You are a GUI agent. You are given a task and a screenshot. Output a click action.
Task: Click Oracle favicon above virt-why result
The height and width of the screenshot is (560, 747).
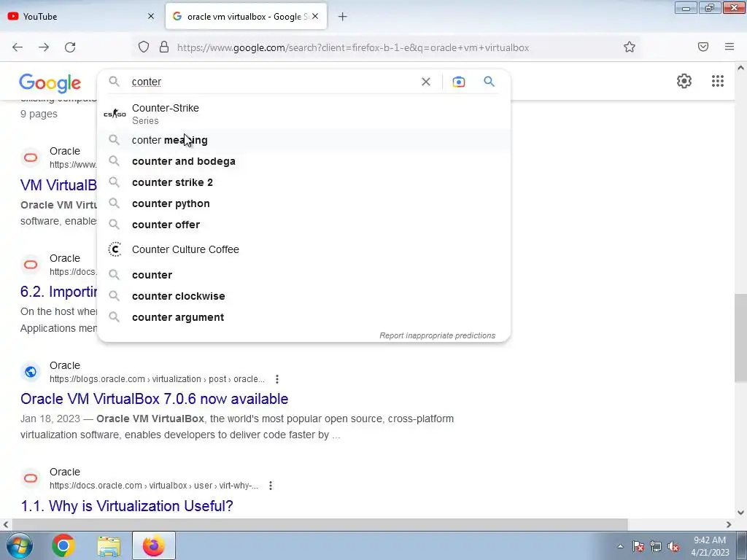31,478
